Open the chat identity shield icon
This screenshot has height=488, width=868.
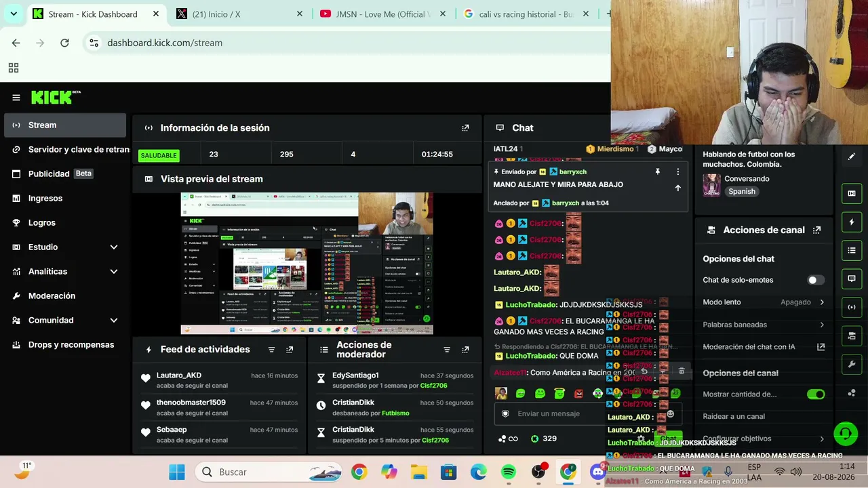tap(505, 414)
